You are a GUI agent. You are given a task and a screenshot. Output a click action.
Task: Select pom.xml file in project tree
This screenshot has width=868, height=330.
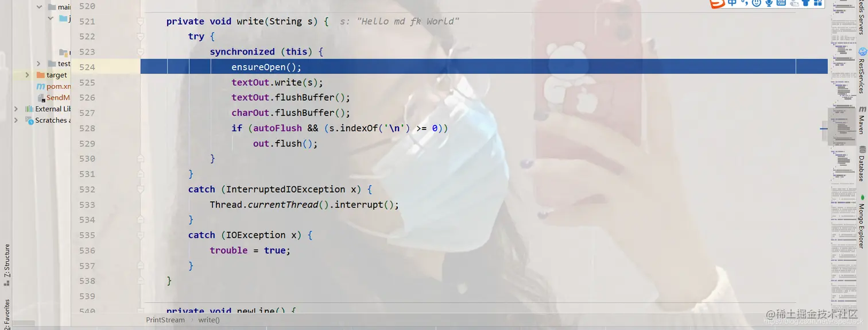(59, 86)
